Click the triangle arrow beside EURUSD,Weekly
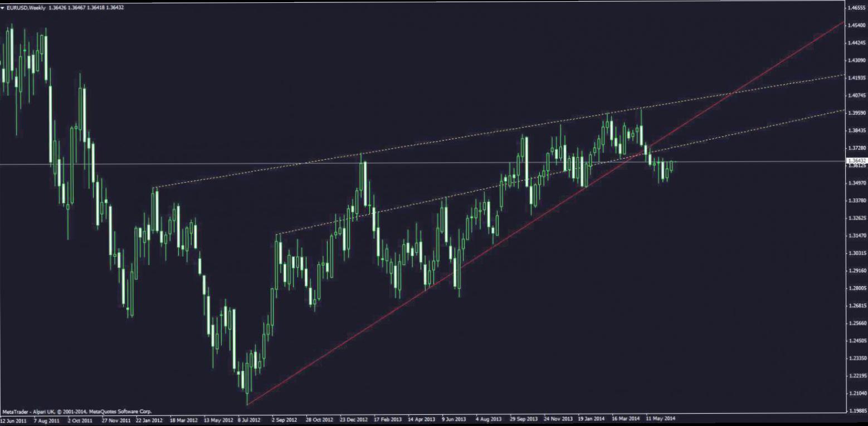This screenshot has height=426, width=868. (3, 8)
